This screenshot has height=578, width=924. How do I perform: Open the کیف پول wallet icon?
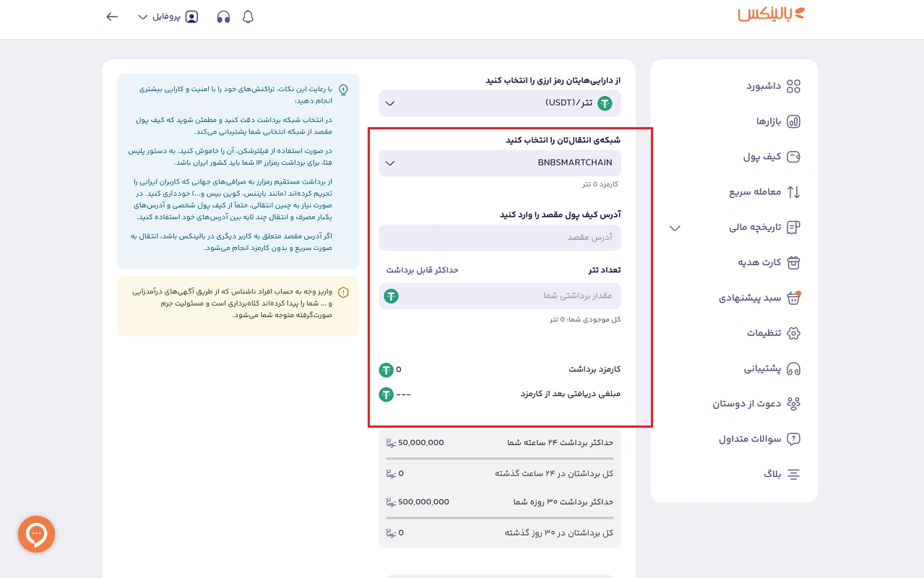(793, 157)
